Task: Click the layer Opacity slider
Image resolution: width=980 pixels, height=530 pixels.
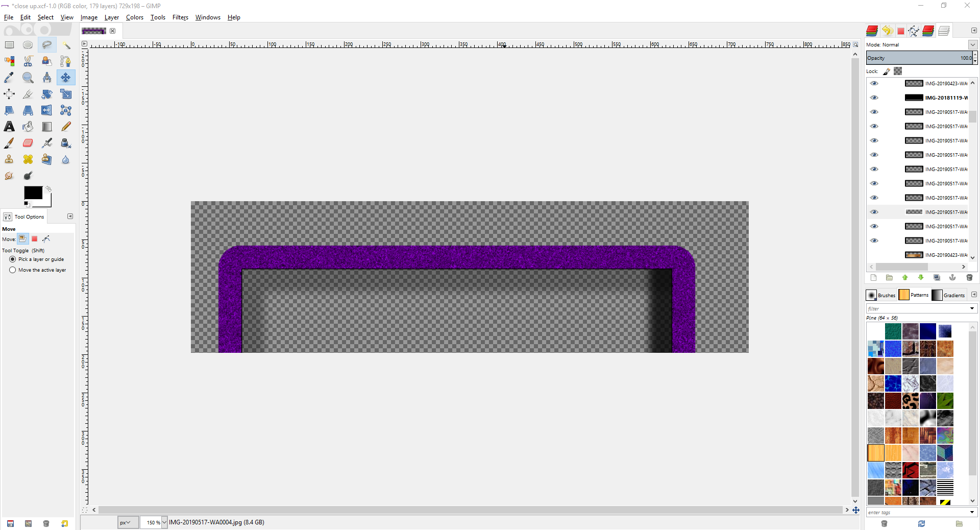Action: [919, 58]
